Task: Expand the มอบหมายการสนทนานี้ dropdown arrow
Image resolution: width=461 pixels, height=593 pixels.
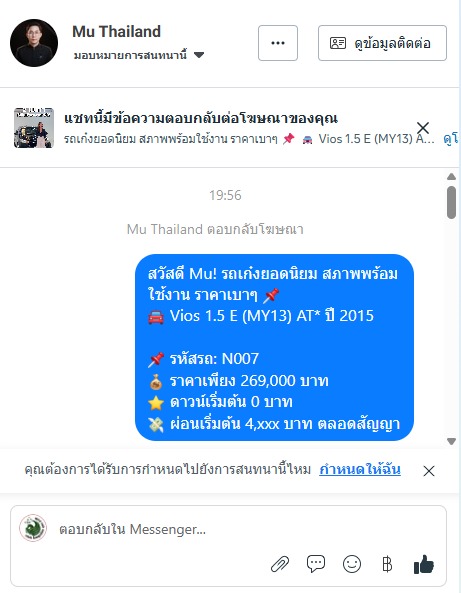Action: (x=199, y=55)
